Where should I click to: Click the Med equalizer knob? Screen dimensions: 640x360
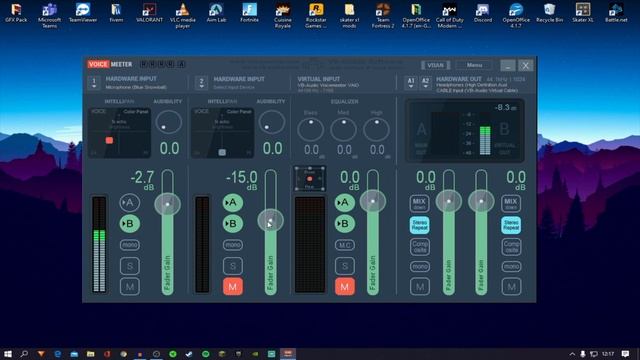tap(343, 129)
